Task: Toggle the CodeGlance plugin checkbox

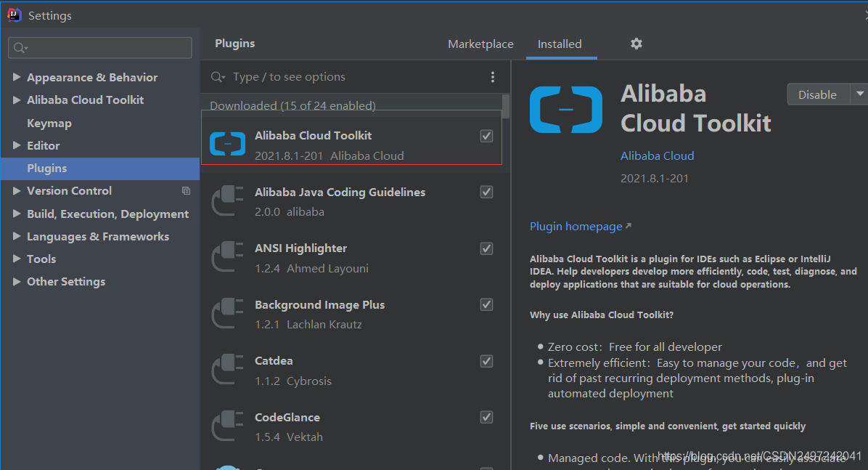Action: coord(486,417)
